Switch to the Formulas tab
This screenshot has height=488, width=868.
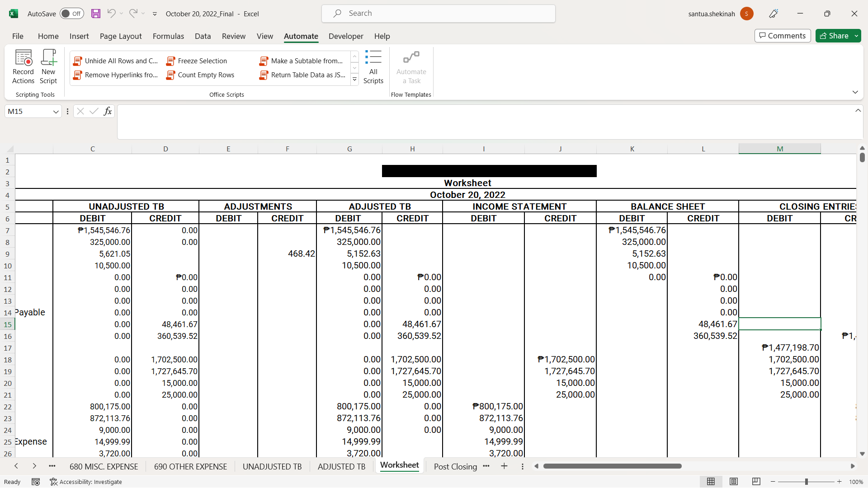(168, 36)
